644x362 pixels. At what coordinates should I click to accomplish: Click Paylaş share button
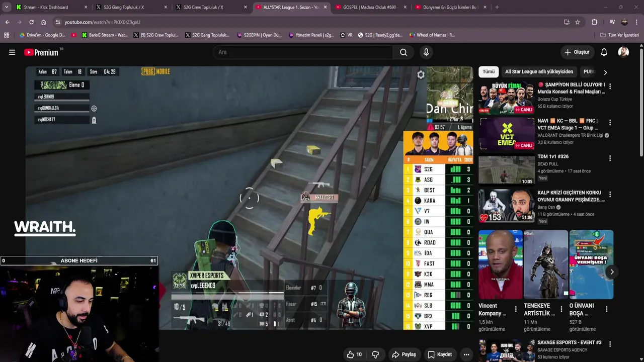(404, 354)
